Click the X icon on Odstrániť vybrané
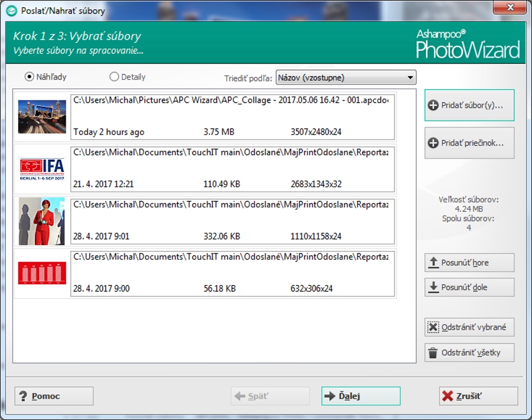 (x=433, y=327)
